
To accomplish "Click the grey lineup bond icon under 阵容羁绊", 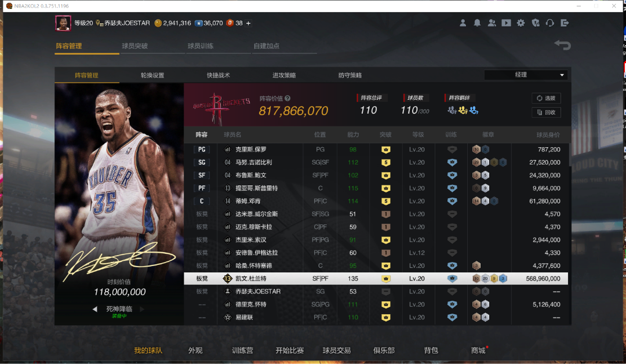I will click(452, 110).
